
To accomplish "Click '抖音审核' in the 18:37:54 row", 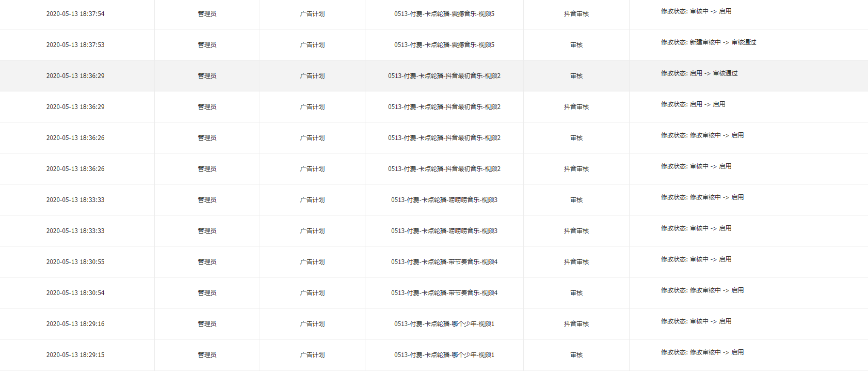I will pos(576,14).
